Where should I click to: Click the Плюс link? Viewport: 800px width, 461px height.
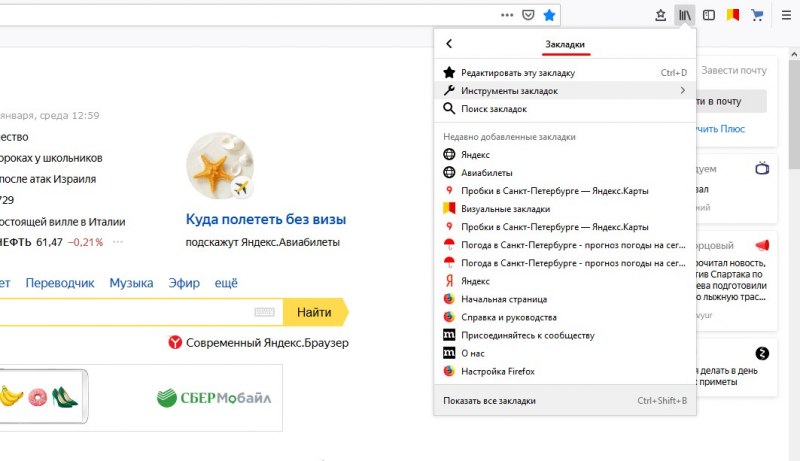click(x=720, y=129)
